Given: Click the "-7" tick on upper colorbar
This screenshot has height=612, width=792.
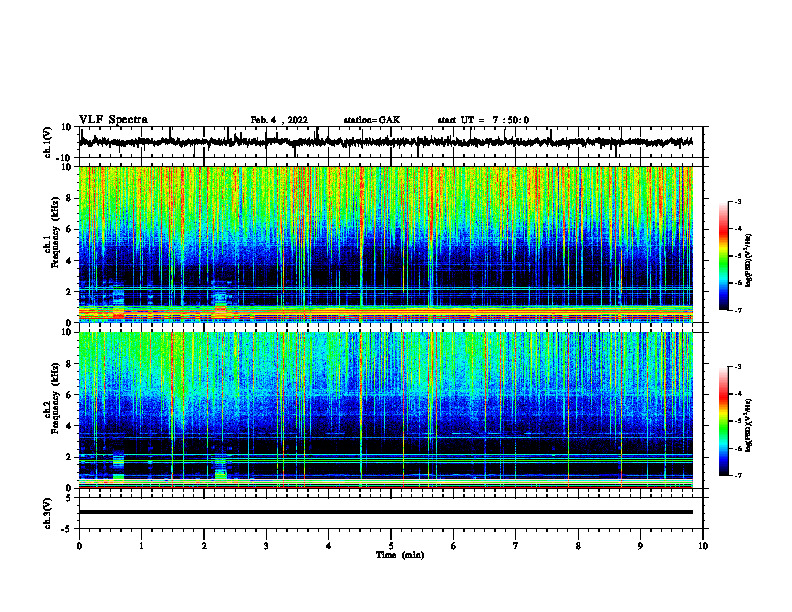Looking at the screenshot, I should [738, 310].
